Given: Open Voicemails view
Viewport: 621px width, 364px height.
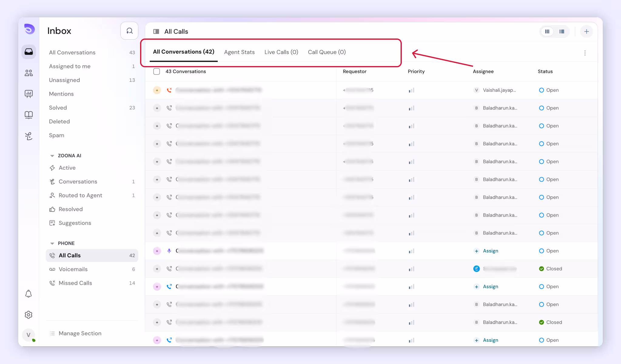Looking at the screenshot, I should (92, 269).
